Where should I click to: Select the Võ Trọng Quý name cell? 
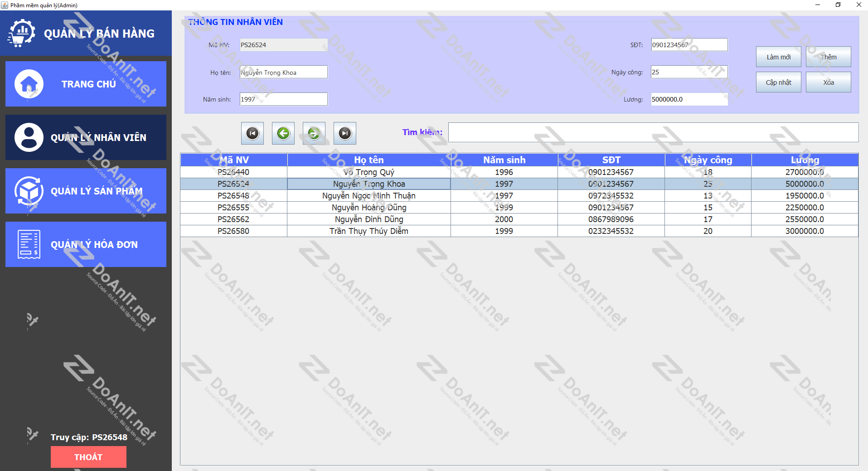[x=369, y=172]
